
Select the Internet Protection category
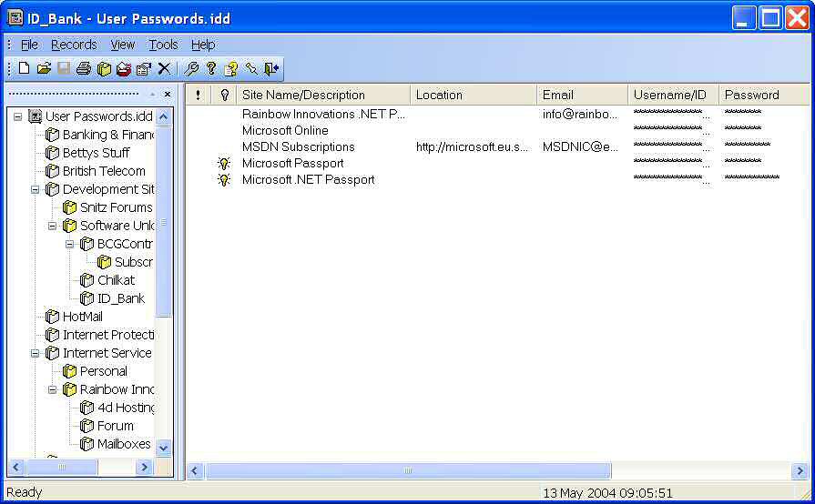coord(108,335)
